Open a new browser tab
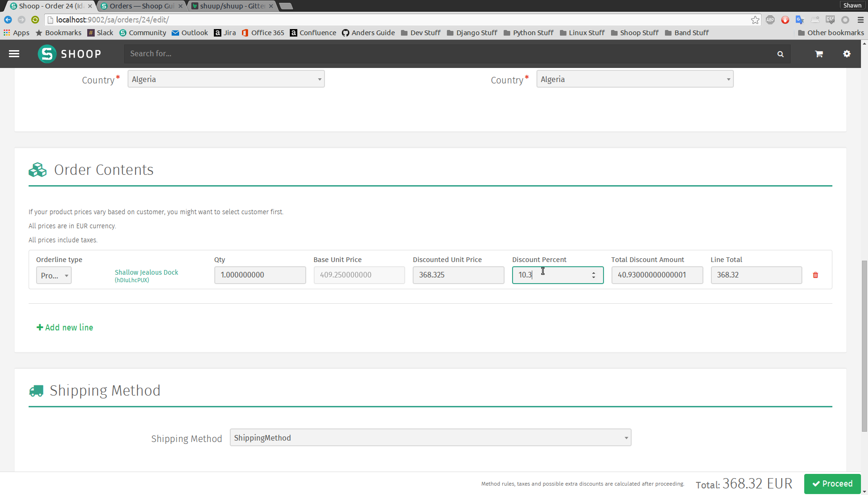 [286, 6]
